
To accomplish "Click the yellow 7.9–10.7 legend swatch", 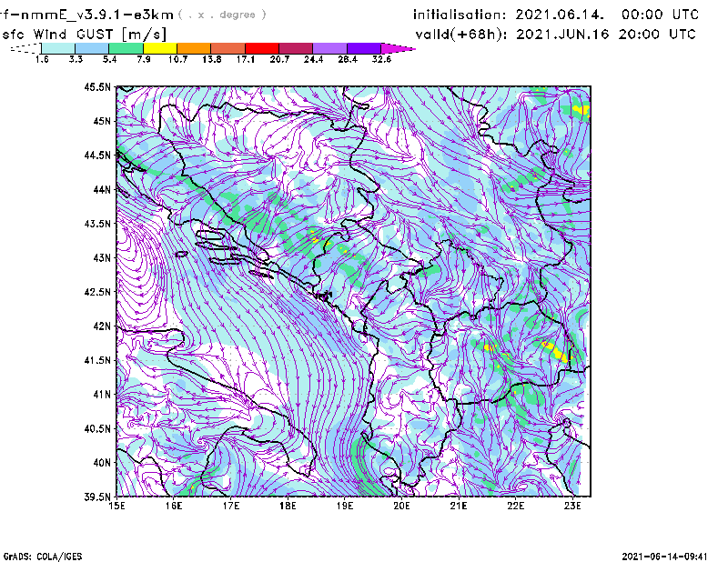I will [160, 48].
